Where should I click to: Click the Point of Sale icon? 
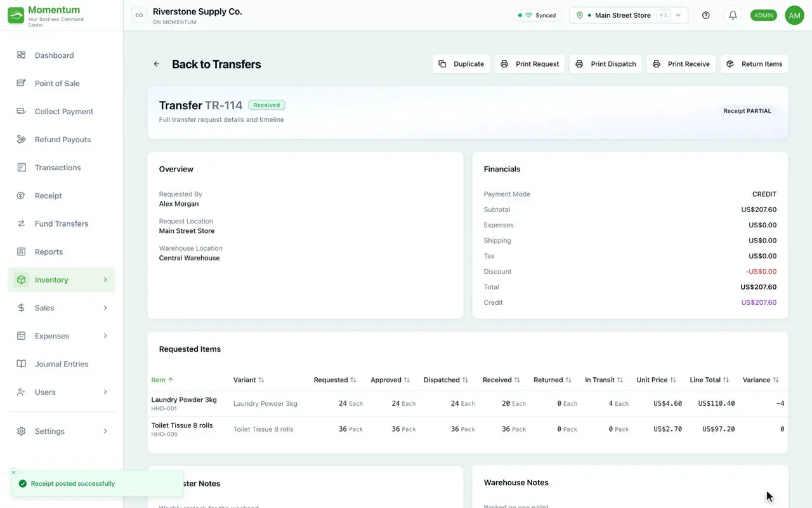(x=22, y=83)
